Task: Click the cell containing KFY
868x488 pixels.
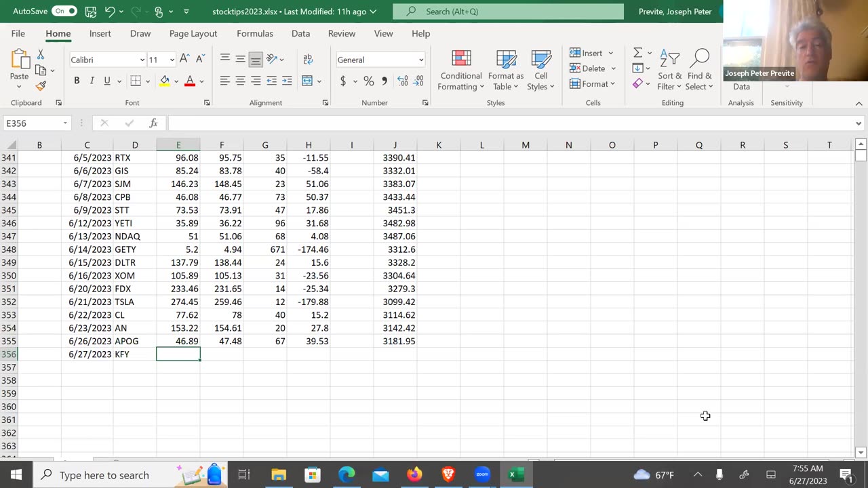Action: [135, 354]
